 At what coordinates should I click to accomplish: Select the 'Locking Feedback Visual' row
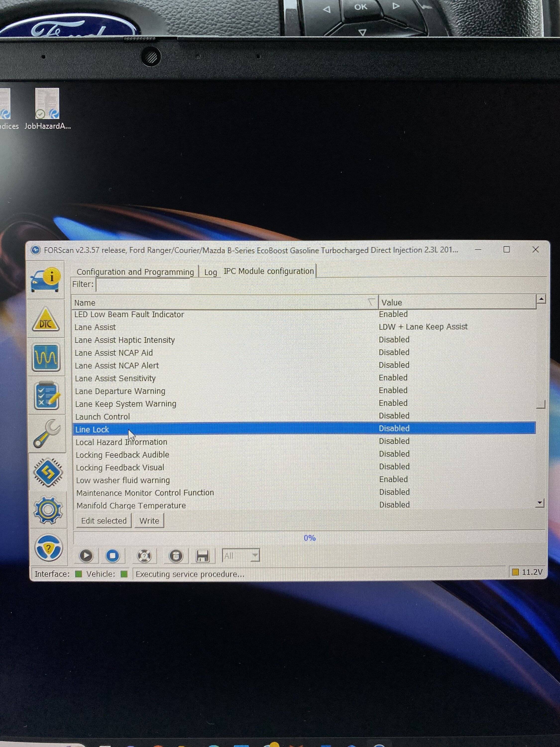tap(304, 467)
